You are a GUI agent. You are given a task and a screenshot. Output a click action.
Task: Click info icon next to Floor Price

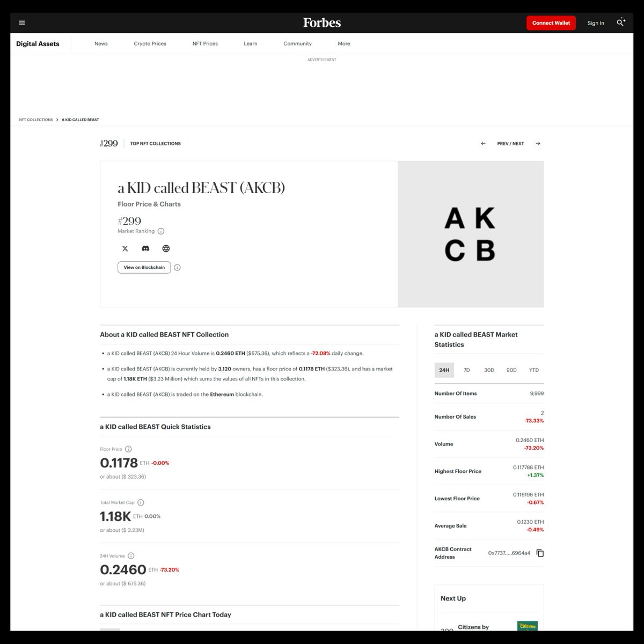click(x=128, y=449)
